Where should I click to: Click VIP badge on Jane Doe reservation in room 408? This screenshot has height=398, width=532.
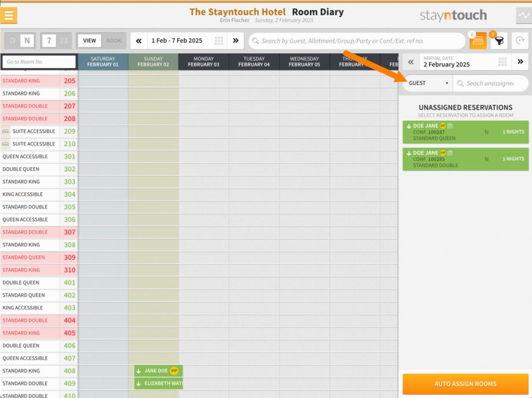click(x=174, y=370)
